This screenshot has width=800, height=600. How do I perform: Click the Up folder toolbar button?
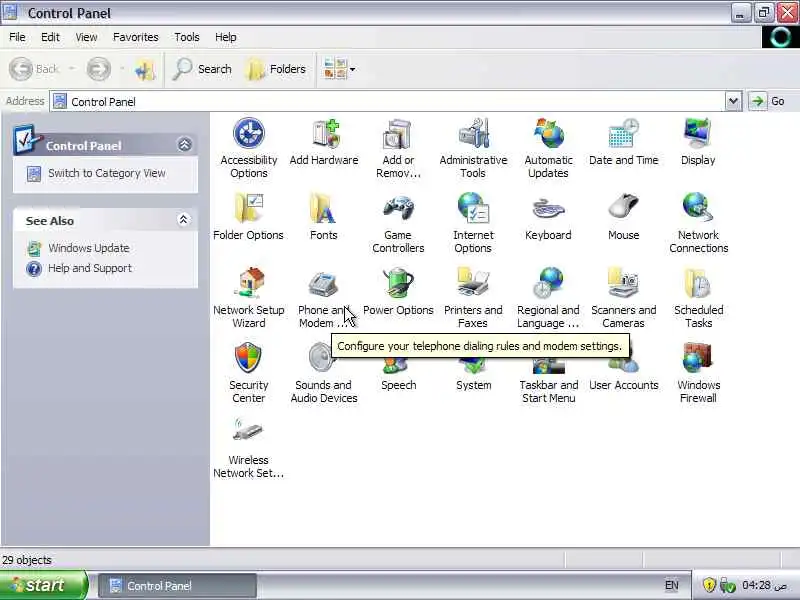(x=145, y=69)
